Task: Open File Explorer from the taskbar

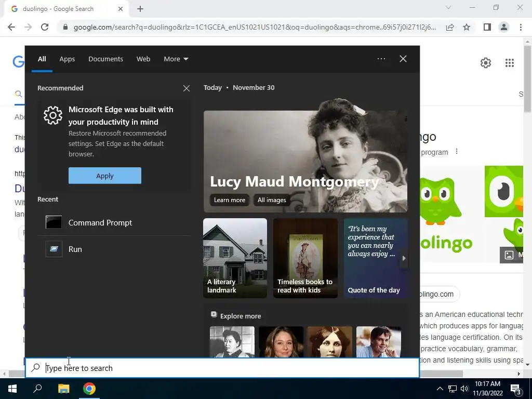Action: click(x=63, y=389)
